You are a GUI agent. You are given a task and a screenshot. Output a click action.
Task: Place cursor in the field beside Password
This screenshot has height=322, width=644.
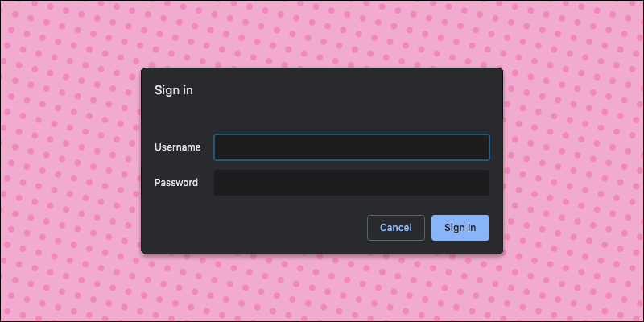coord(352,183)
